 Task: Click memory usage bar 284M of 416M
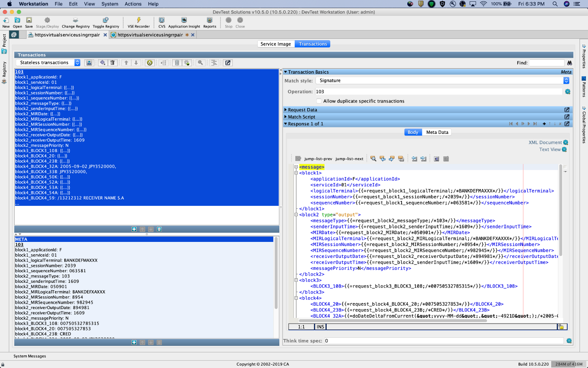pos(568,364)
